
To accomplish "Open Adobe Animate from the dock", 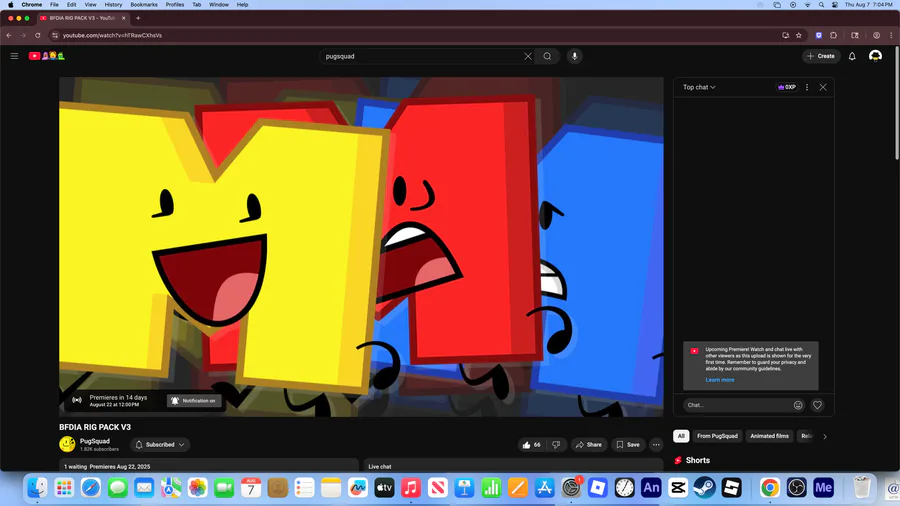I will coord(651,488).
